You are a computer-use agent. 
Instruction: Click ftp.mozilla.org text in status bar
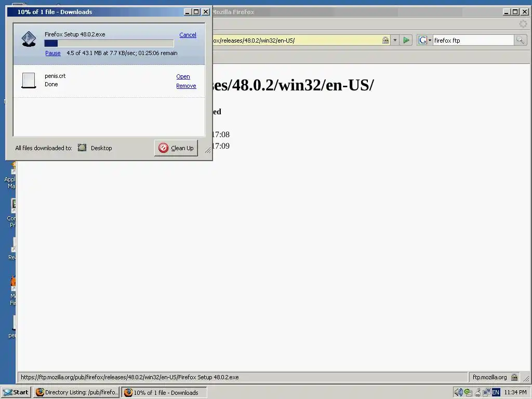tap(489, 377)
